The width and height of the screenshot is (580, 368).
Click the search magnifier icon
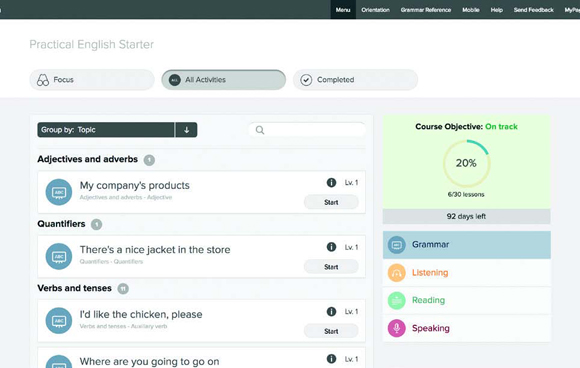click(x=260, y=130)
